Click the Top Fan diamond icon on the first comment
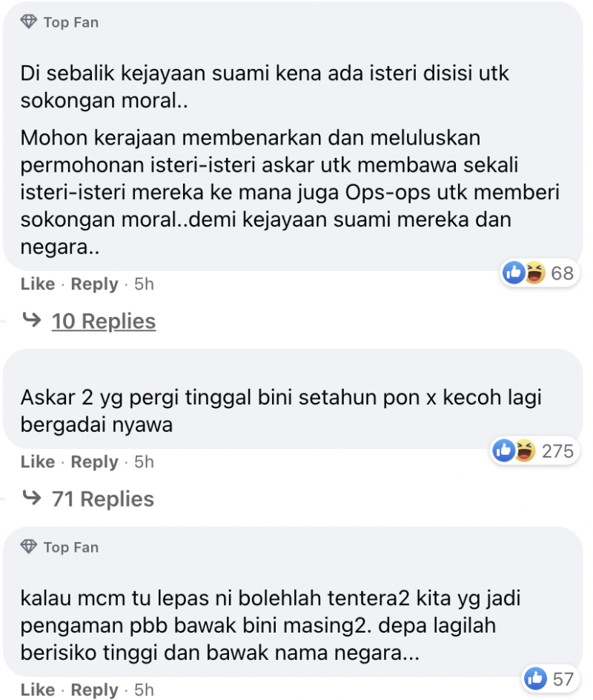Image resolution: width=593 pixels, height=700 pixels. (x=29, y=23)
